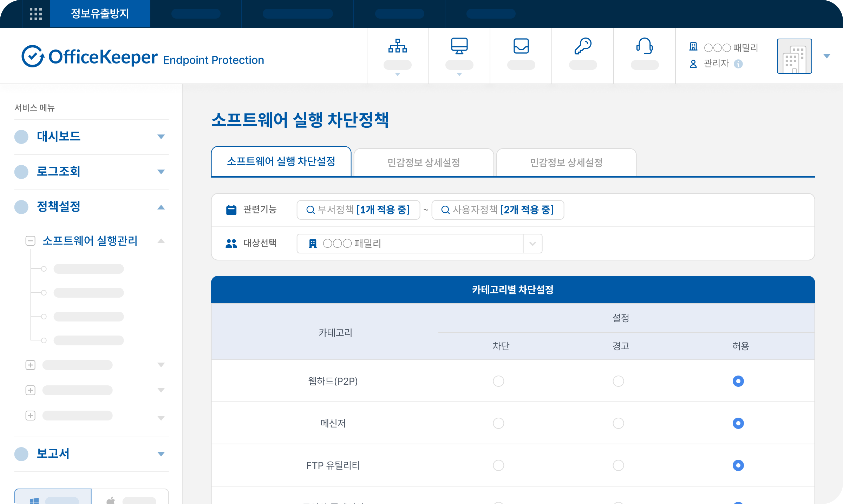Image resolution: width=843 pixels, height=504 pixels.
Task: Click the OfficeKeeper logo
Action: click(x=90, y=57)
